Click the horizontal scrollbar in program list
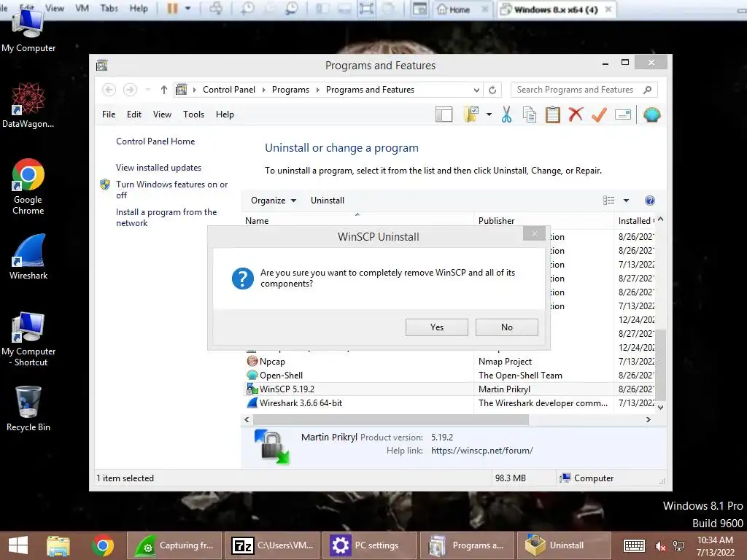747x560 pixels. [391, 419]
